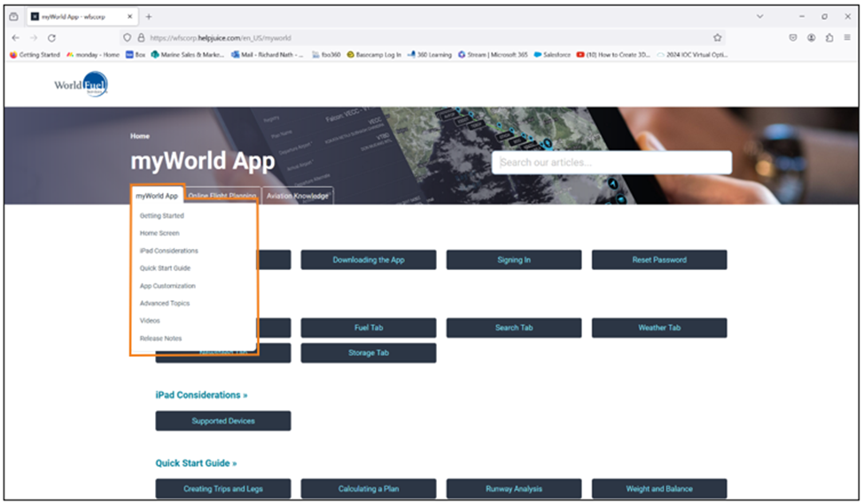Image resolution: width=864 pixels, height=504 pixels.
Task: Open the Runway Analysis article
Action: 514,489
